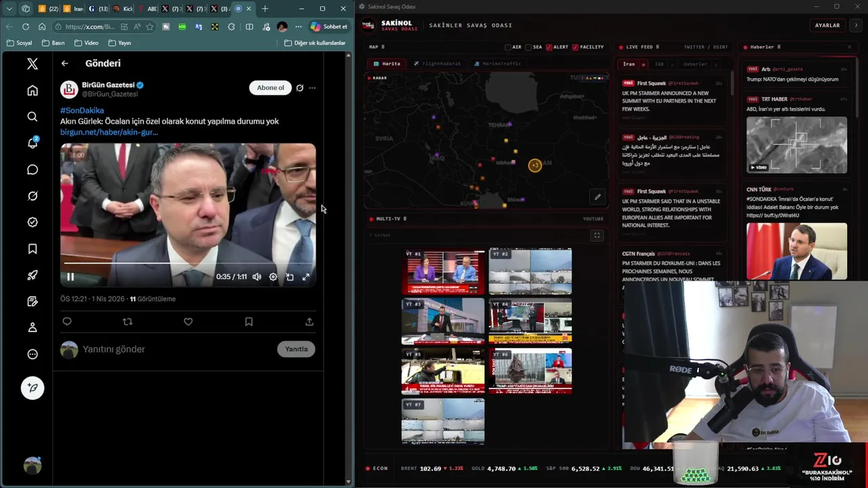Open the Yayın bookmarks folder
The width and height of the screenshot is (868, 488).
click(x=119, y=43)
